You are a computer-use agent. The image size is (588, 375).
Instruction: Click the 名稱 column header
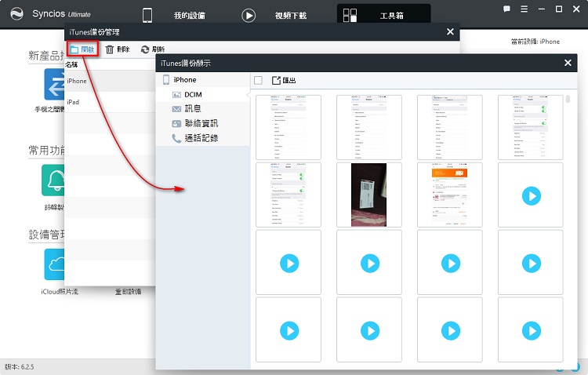coord(71,64)
